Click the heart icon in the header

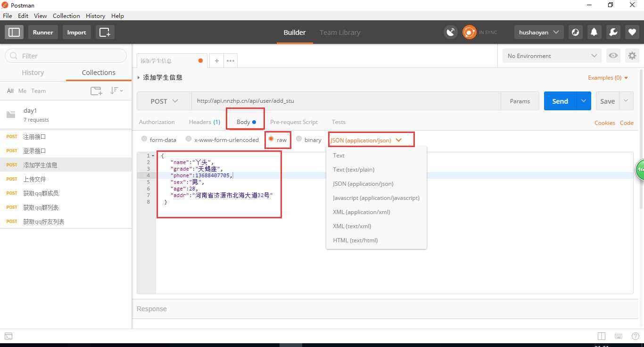pyautogui.click(x=632, y=32)
